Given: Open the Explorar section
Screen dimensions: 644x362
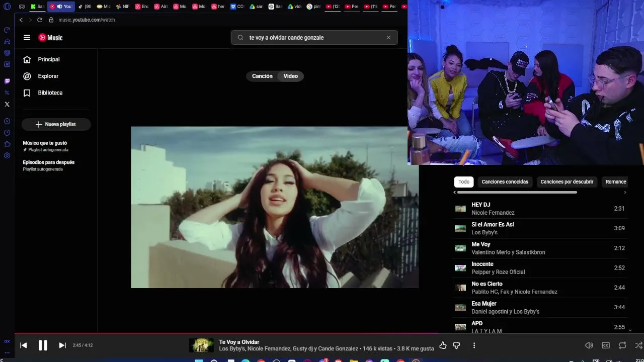Looking at the screenshot, I should [42, 76].
